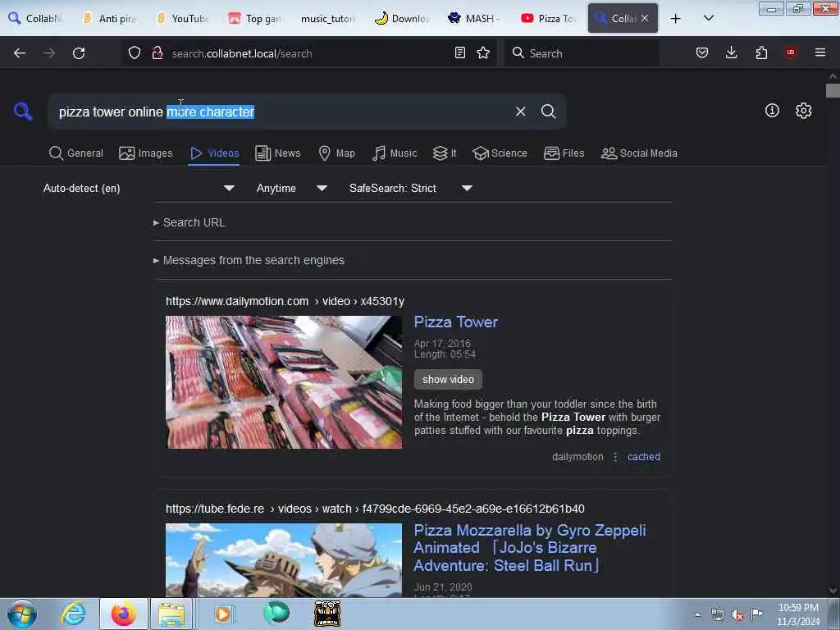Switch to the music_tutori browser tab
The width and height of the screenshot is (840, 630).
click(328, 19)
